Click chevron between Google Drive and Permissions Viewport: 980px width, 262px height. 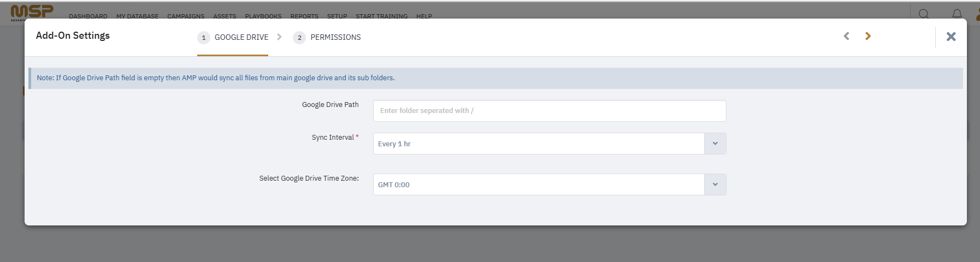click(x=279, y=37)
